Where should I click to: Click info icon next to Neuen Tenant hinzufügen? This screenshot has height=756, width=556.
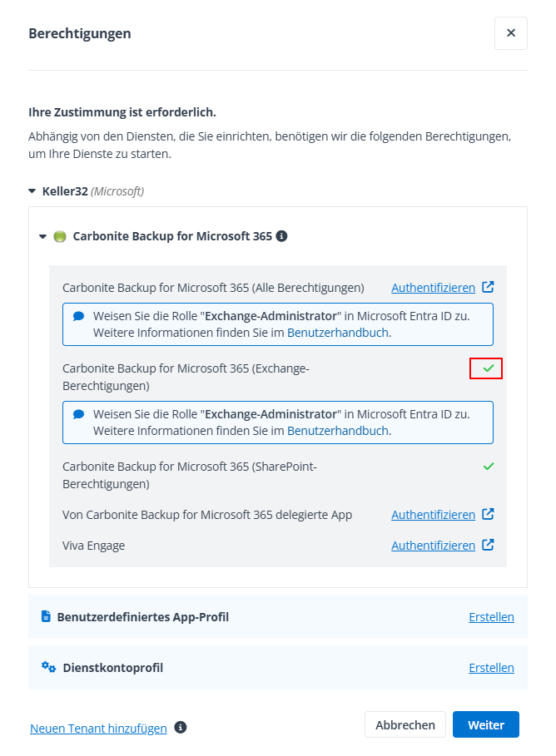(181, 728)
